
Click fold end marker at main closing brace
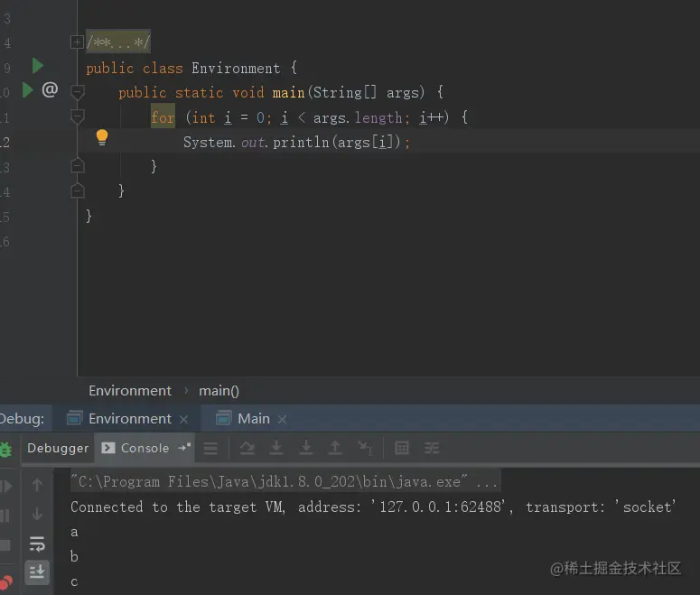tap(78, 191)
